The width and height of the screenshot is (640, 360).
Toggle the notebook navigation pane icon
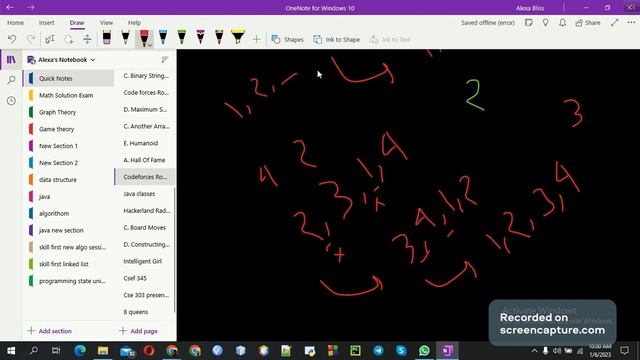pyautogui.click(x=11, y=60)
